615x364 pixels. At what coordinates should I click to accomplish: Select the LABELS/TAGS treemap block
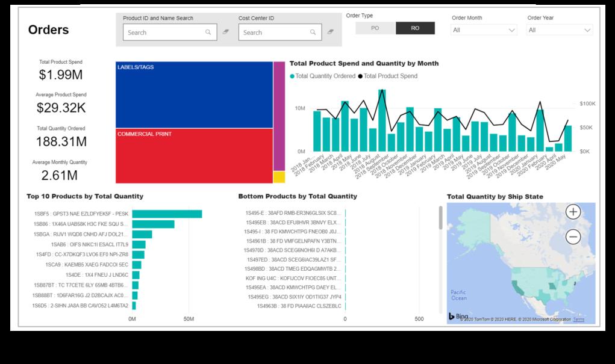click(x=194, y=95)
